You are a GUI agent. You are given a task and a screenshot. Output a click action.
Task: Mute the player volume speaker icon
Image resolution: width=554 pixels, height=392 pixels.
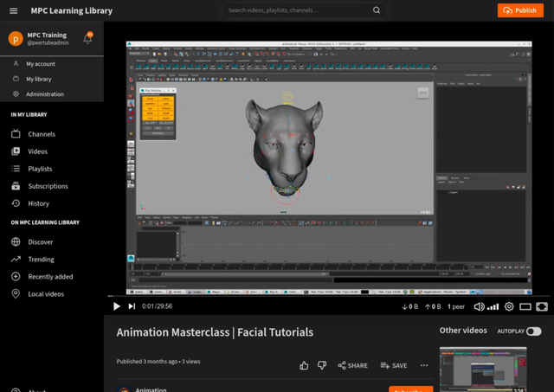(479, 306)
